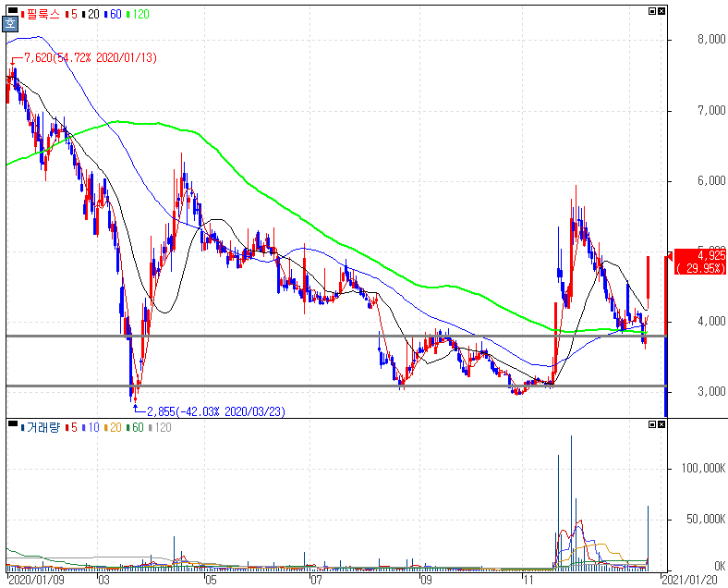Select the black 20-day moving average legend in price chart
Screen dimensions: 728x588
tap(91, 15)
